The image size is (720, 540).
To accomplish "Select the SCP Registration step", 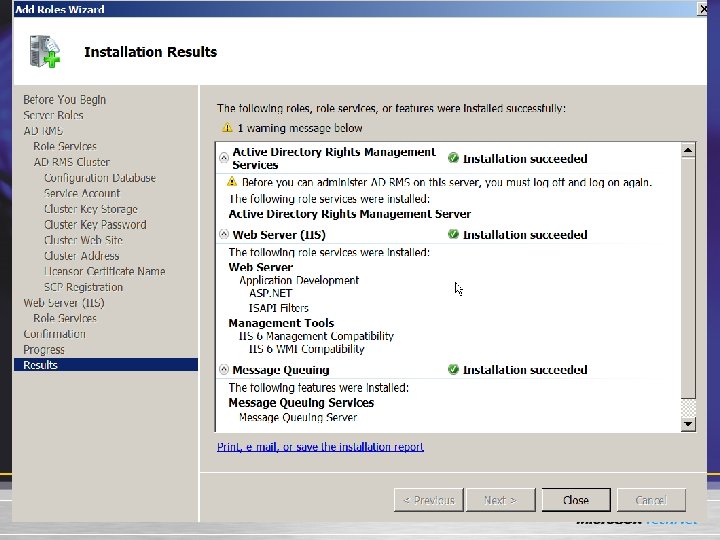I will coord(83,287).
